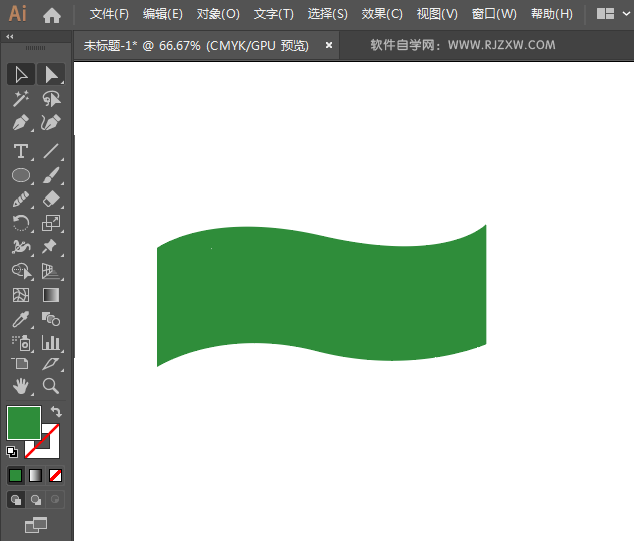This screenshot has width=634, height=541.
Task: Open the 选择(S) menu
Action: pyautogui.click(x=328, y=14)
